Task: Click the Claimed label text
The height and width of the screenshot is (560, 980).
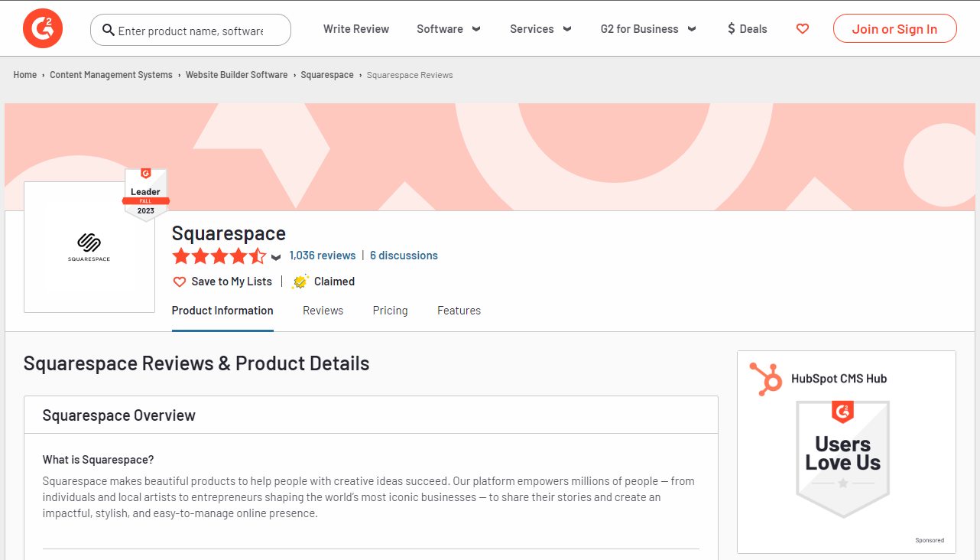Action: point(334,282)
